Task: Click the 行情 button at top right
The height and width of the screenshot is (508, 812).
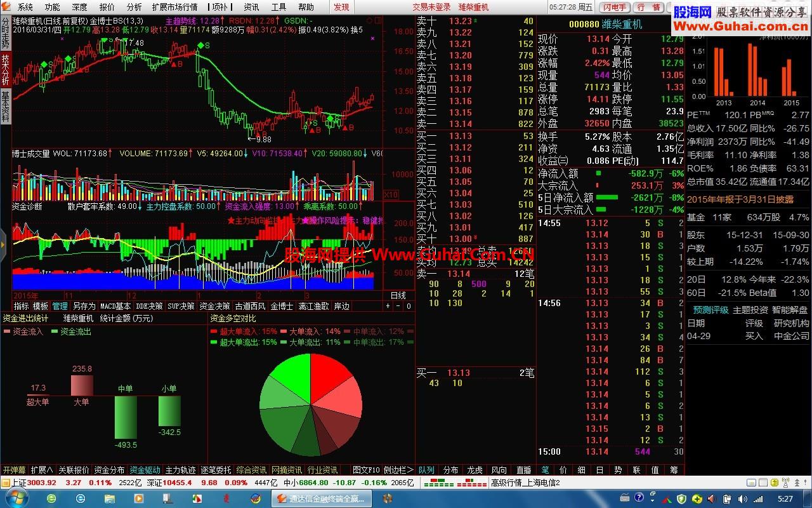Action: click(648, 7)
